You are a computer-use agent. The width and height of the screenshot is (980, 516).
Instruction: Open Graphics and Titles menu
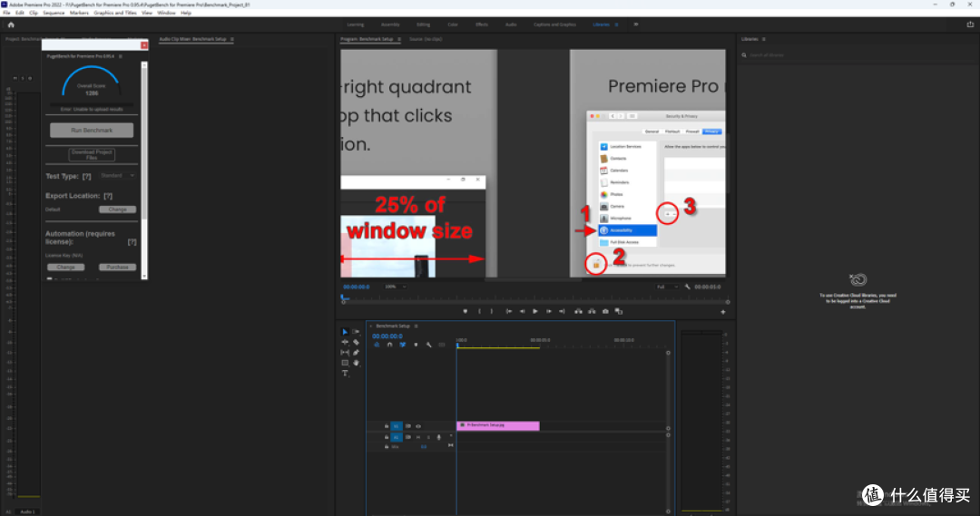[115, 13]
